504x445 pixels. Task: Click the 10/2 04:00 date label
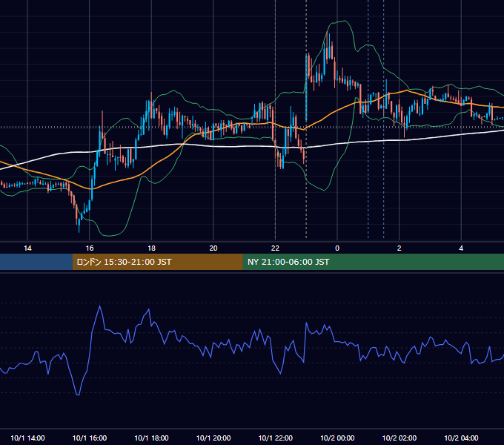pos(461,438)
